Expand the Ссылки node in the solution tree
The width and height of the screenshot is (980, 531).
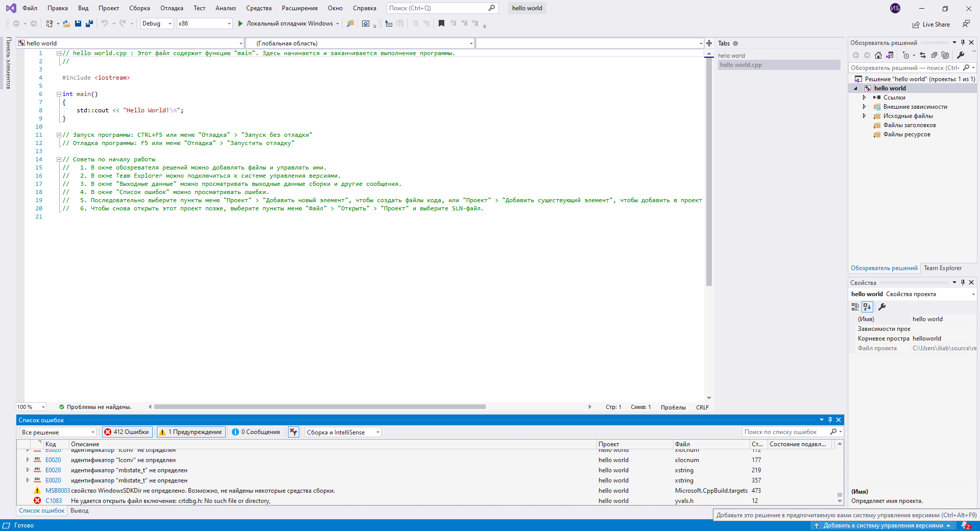coord(864,98)
